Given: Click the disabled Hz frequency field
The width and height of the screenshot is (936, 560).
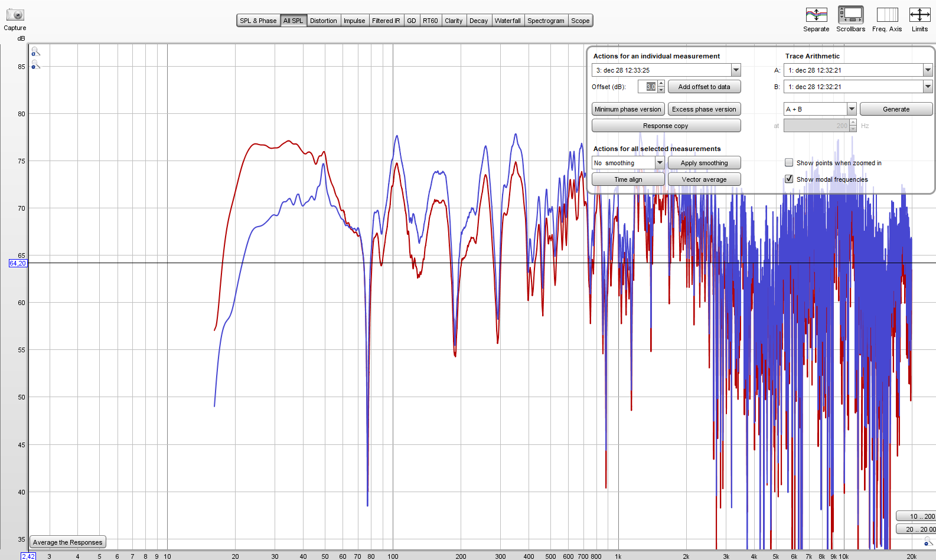Looking at the screenshot, I should (x=817, y=126).
